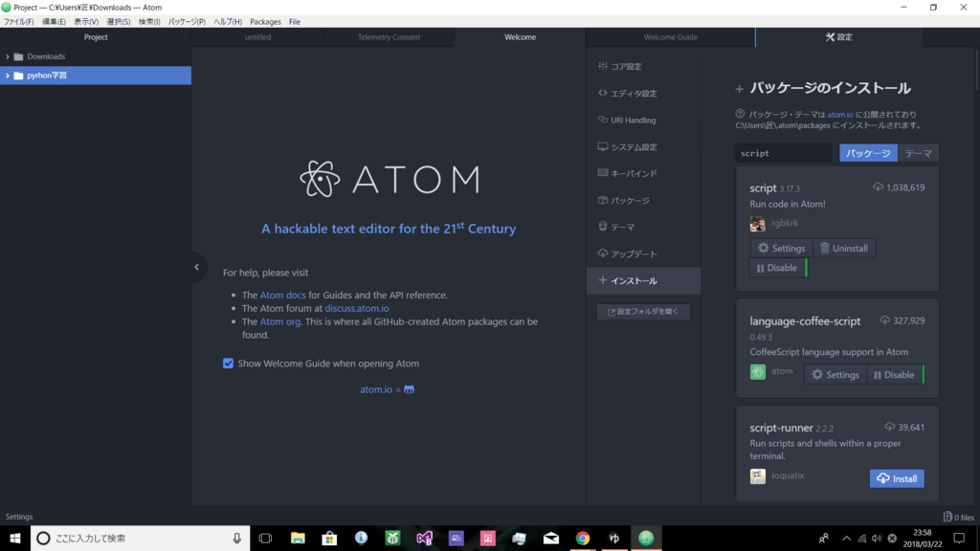Open the Atom docs link

[x=282, y=295]
